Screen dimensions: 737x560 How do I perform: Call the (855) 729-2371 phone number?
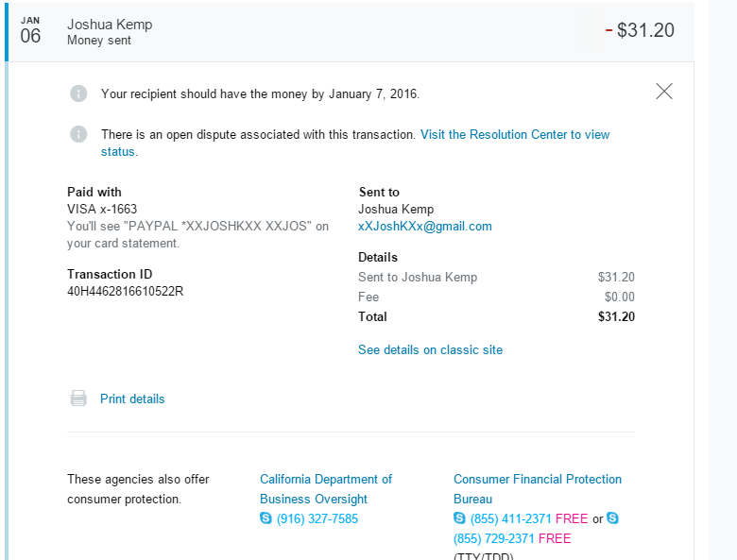coord(494,538)
